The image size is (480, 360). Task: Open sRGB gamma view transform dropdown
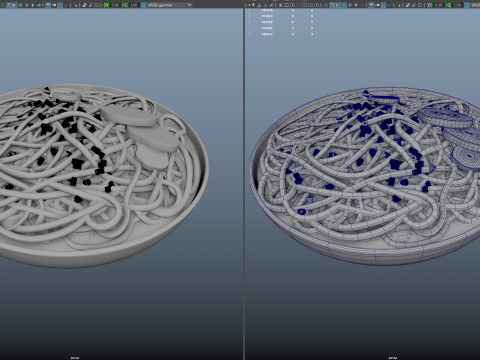coord(169,5)
